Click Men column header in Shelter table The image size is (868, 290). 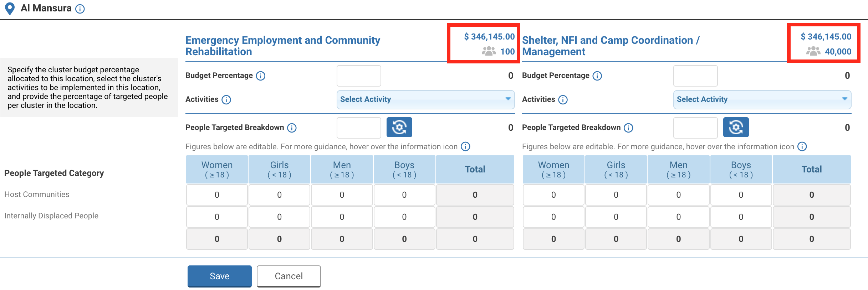click(x=679, y=170)
